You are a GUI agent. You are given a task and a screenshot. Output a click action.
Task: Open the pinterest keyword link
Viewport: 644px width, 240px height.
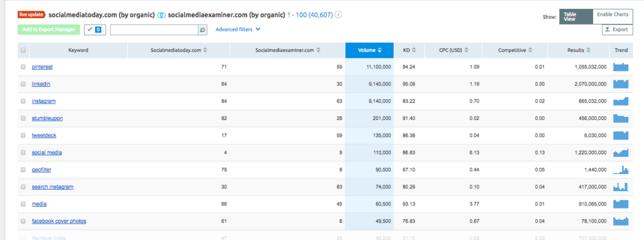coord(42,67)
